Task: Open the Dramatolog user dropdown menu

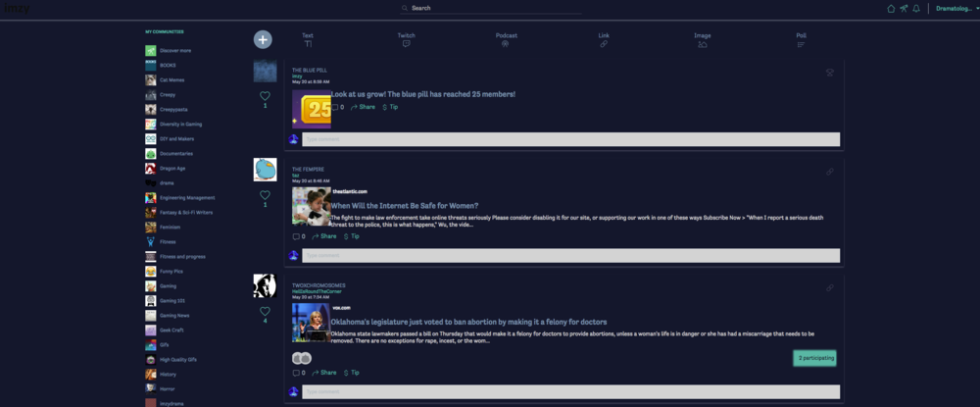Action: coord(957,9)
